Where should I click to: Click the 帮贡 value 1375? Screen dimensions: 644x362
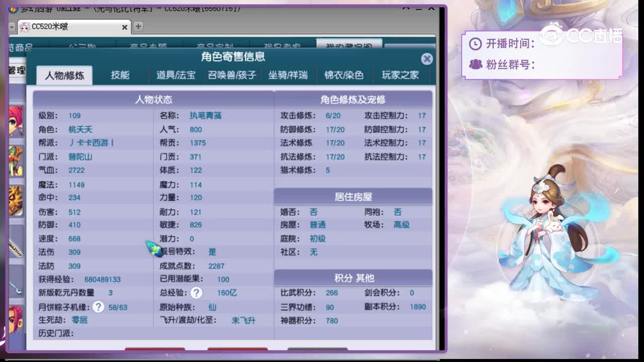click(x=198, y=143)
